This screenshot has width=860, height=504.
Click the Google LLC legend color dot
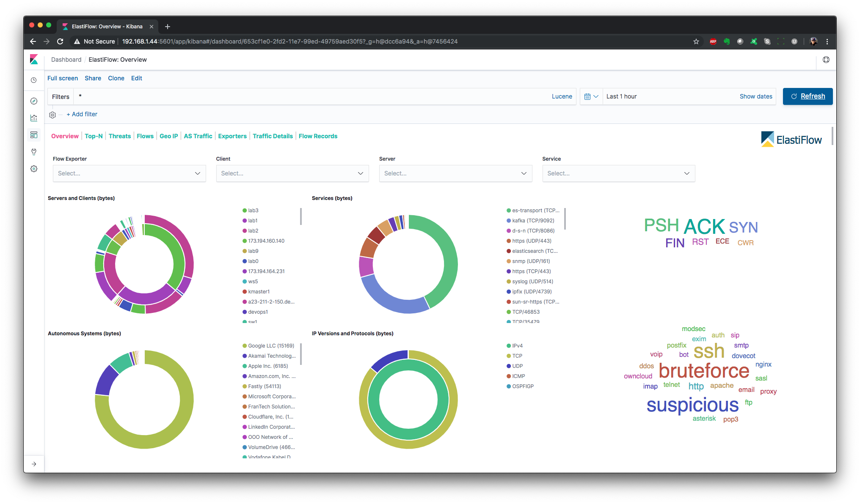click(245, 346)
